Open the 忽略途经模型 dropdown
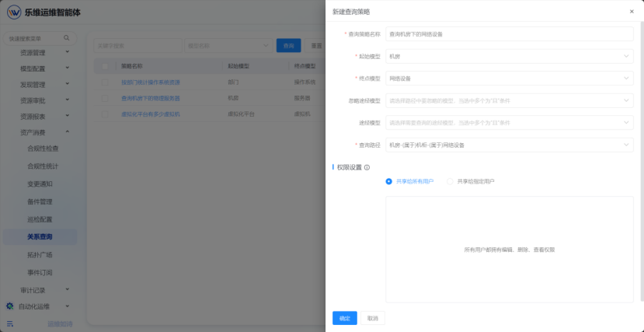The image size is (644, 332). click(x=510, y=100)
